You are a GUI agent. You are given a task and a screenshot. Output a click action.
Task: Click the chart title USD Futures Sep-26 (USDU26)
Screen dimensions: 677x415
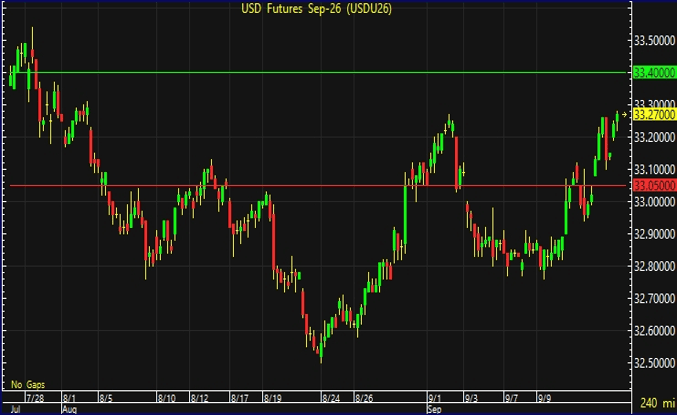tap(316, 9)
